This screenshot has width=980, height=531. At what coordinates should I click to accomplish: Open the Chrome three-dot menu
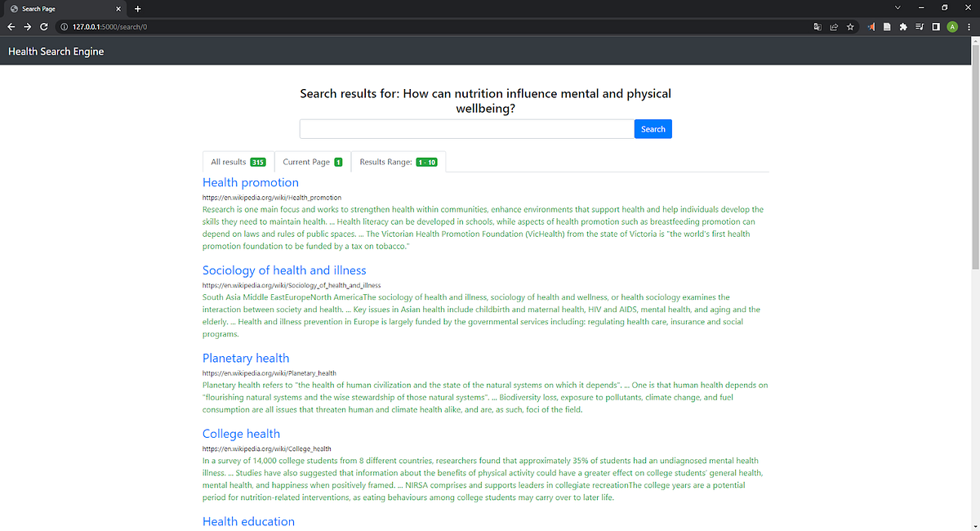pyautogui.click(x=969, y=26)
